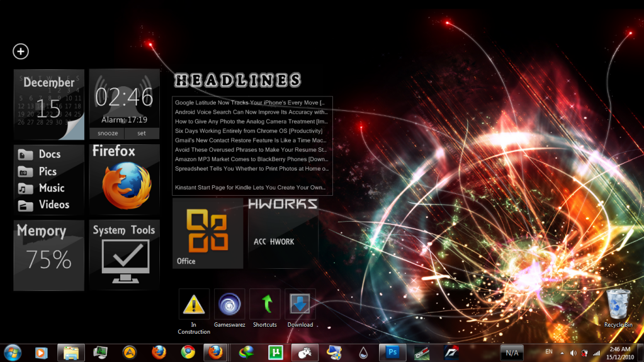Launch the Office tile
The image size is (644, 362).
[x=207, y=234]
